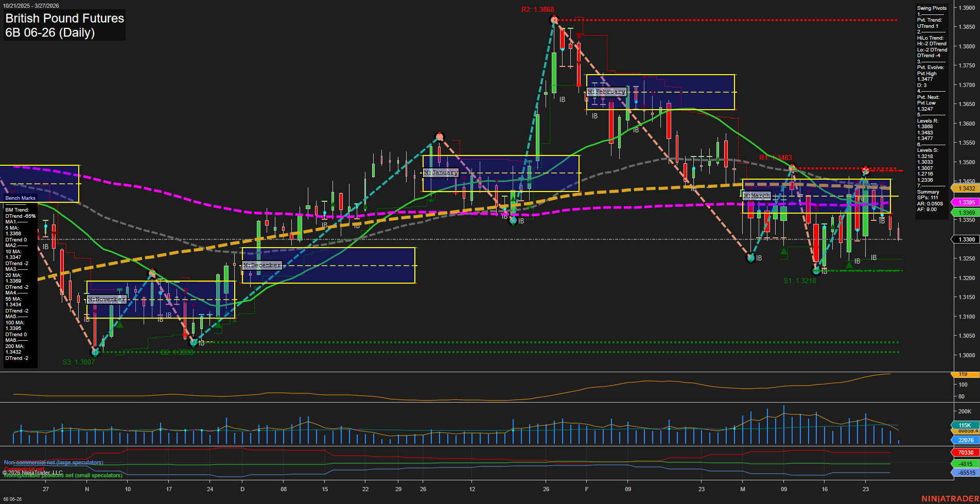This screenshot has height=504, width=980.
Task: Click the R1: 1.3483 resistance label
Action: coord(776,159)
